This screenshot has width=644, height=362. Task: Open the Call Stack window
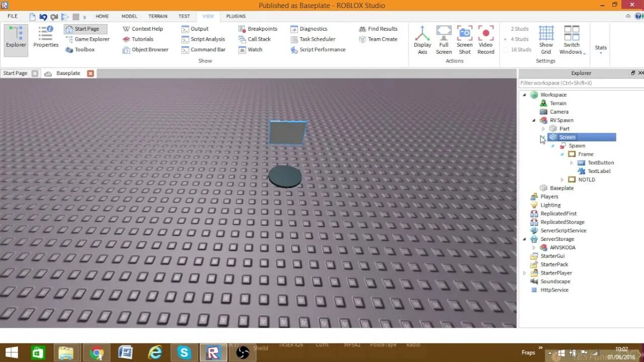coord(255,39)
